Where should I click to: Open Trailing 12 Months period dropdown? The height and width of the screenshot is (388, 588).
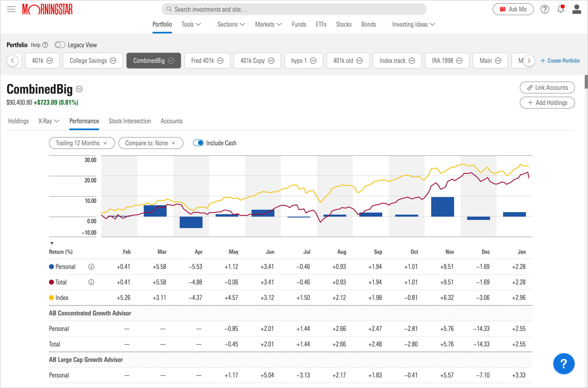[x=82, y=143]
